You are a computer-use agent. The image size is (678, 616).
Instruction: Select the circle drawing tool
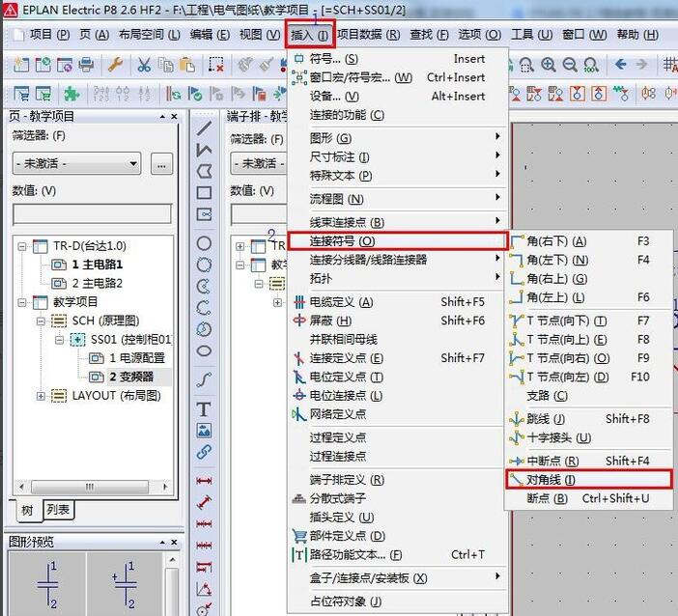[x=204, y=243]
